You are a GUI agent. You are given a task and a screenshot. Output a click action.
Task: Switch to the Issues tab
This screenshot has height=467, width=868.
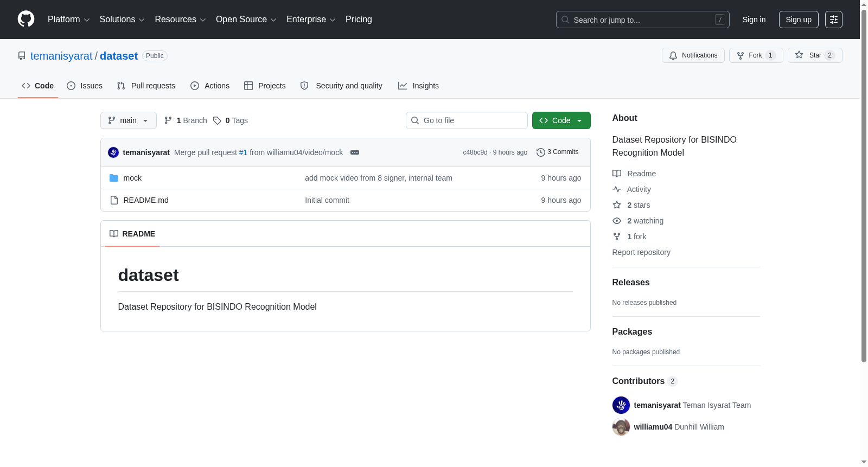pos(85,86)
